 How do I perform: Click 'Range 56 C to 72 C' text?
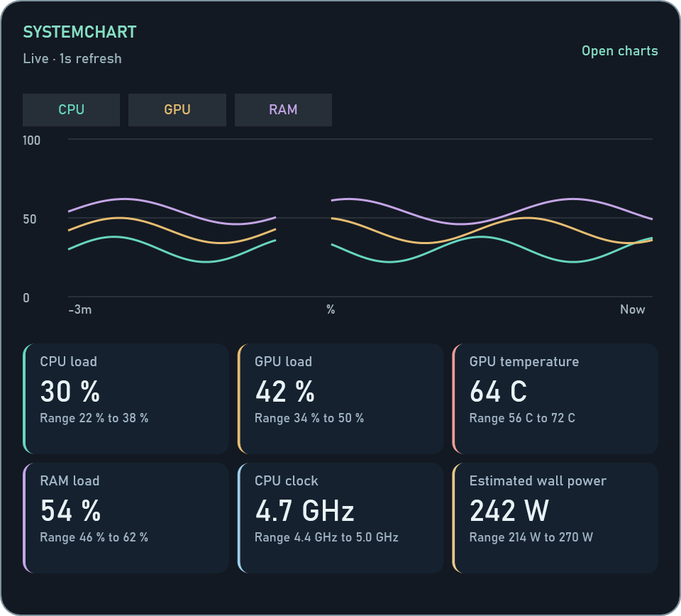point(522,418)
